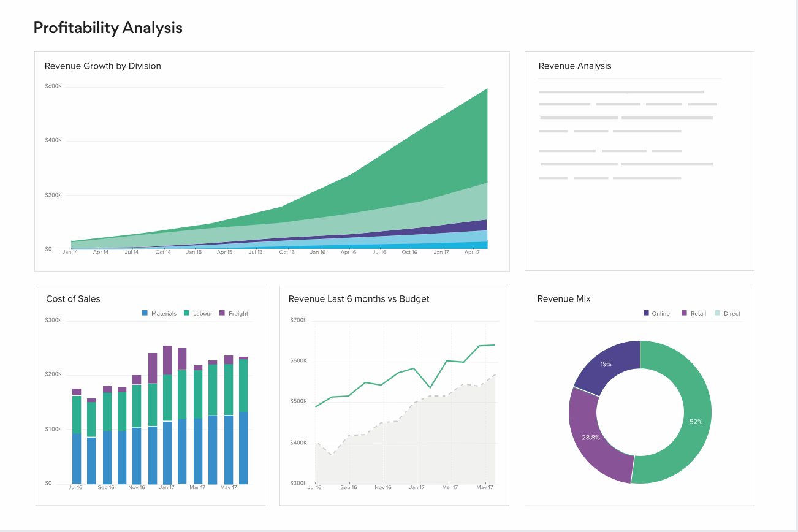Image resolution: width=798 pixels, height=532 pixels.
Task: Click the Jul 14 label on Revenue Growth axis
Action: (x=132, y=252)
